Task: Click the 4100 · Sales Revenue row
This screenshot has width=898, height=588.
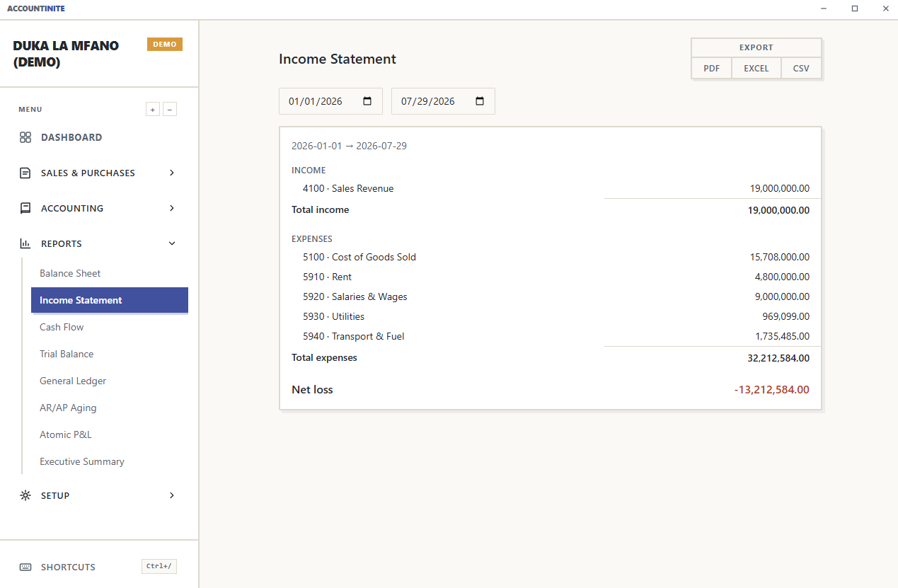Action: point(551,189)
